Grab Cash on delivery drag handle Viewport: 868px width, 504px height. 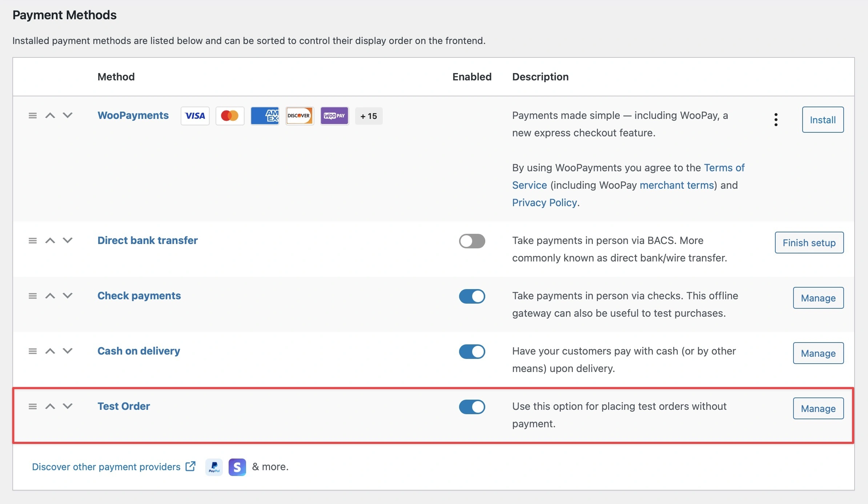[33, 351]
